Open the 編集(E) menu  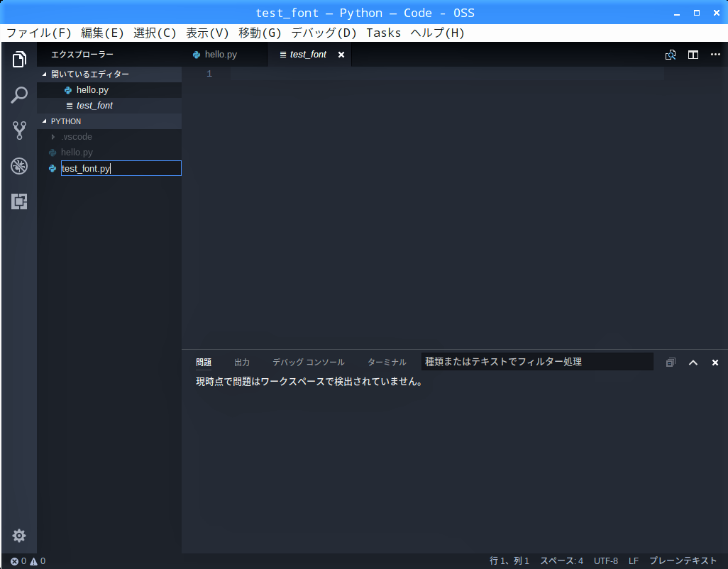[102, 33]
